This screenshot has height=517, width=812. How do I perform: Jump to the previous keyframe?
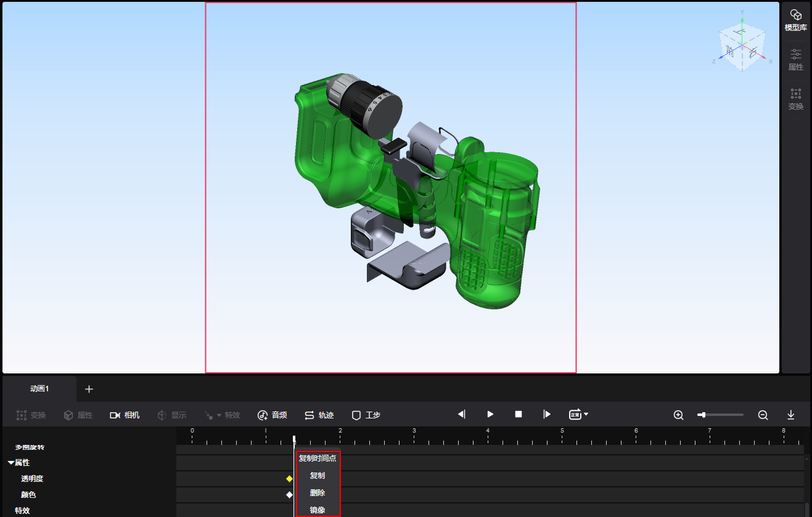click(461, 415)
